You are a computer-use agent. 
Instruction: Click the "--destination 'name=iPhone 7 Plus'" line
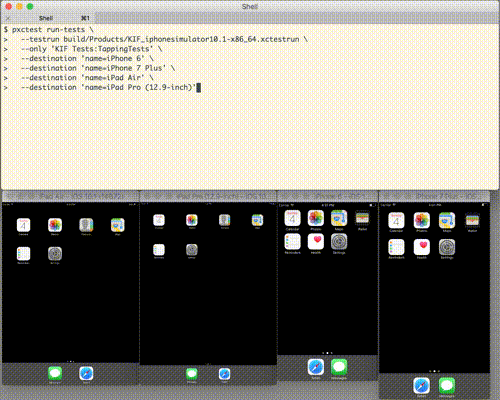89,68
